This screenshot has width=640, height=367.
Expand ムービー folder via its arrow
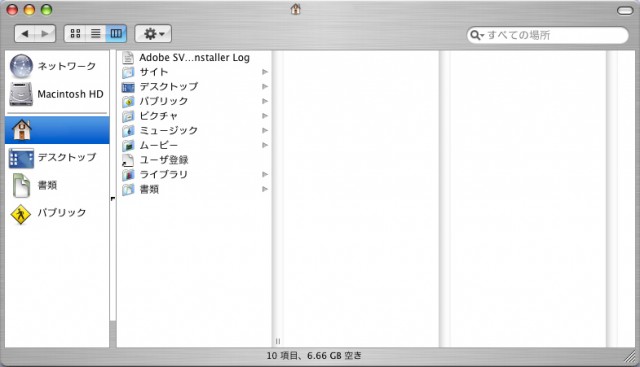265,145
